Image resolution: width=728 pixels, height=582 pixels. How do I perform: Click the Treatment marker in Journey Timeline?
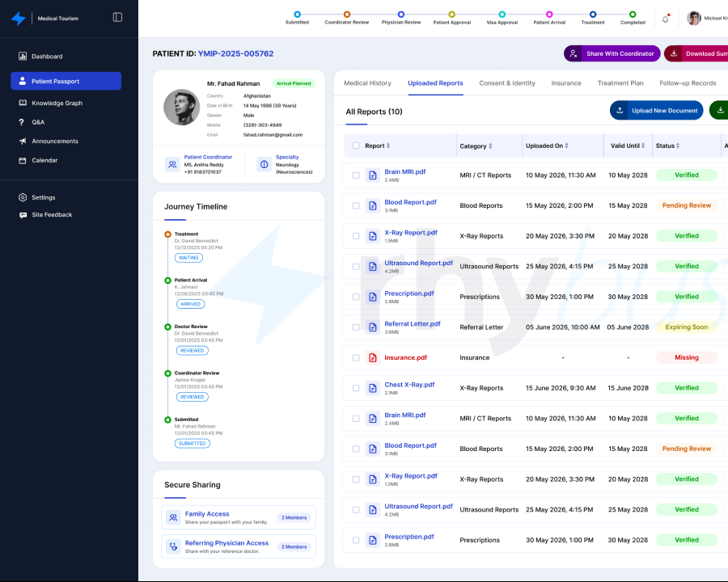click(x=167, y=234)
